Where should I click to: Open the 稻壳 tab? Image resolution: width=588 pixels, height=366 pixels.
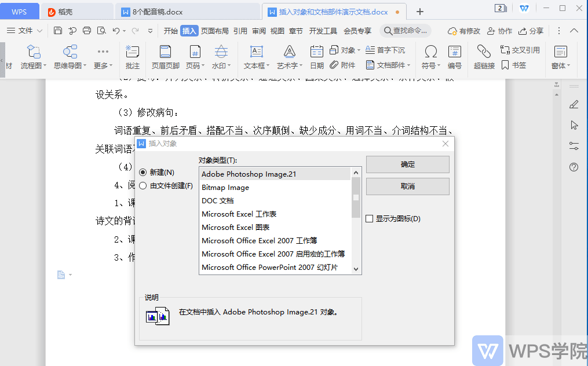[x=77, y=12]
